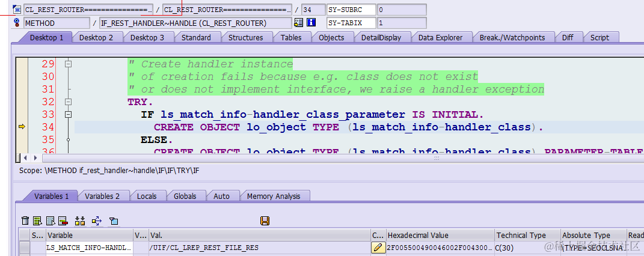Click the blue information icon
The height and width of the screenshot is (256, 644).
tap(311, 23)
